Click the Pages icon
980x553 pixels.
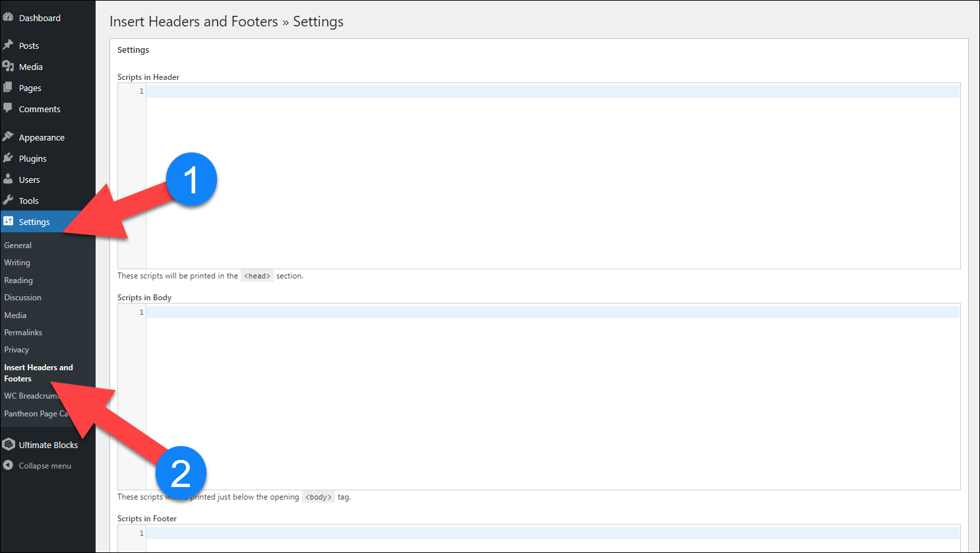(x=8, y=88)
